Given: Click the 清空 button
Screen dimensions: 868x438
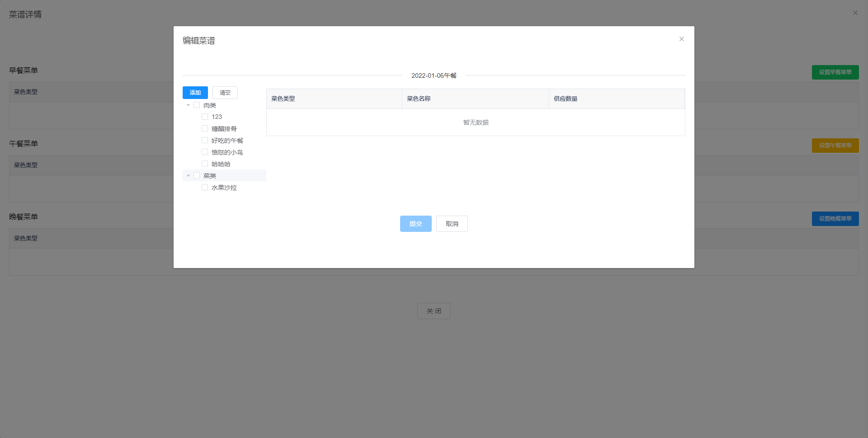Looking at the screenshot, I should pos(225,93).
